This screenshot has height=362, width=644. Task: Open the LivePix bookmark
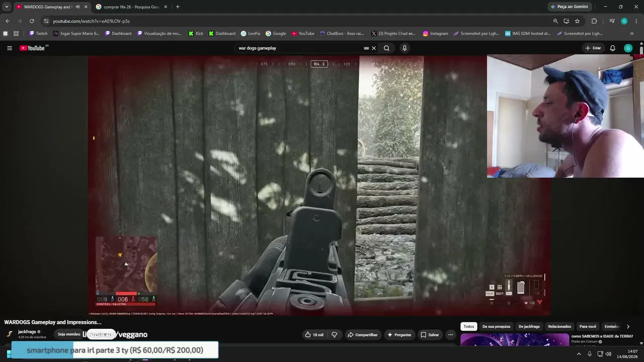[250, 34]
